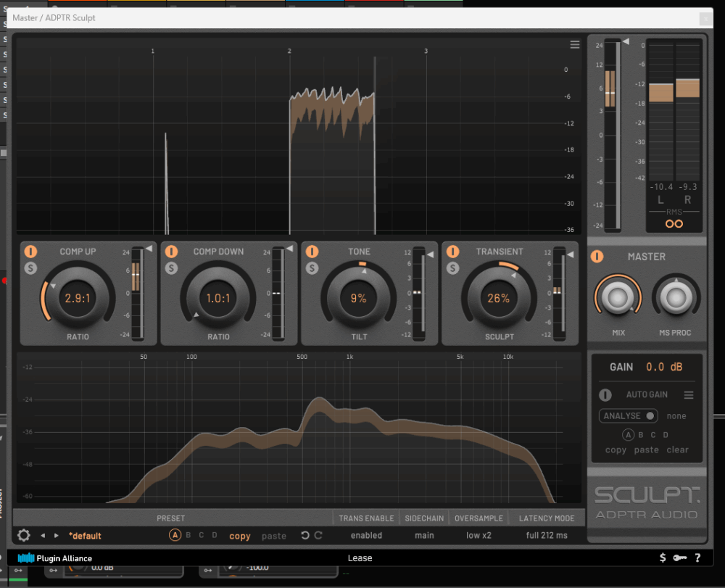Open the LATENCY MODE 'full 212 ms' selector
The width and height of the screenshot is (725, 588).
tap(547, 536)
